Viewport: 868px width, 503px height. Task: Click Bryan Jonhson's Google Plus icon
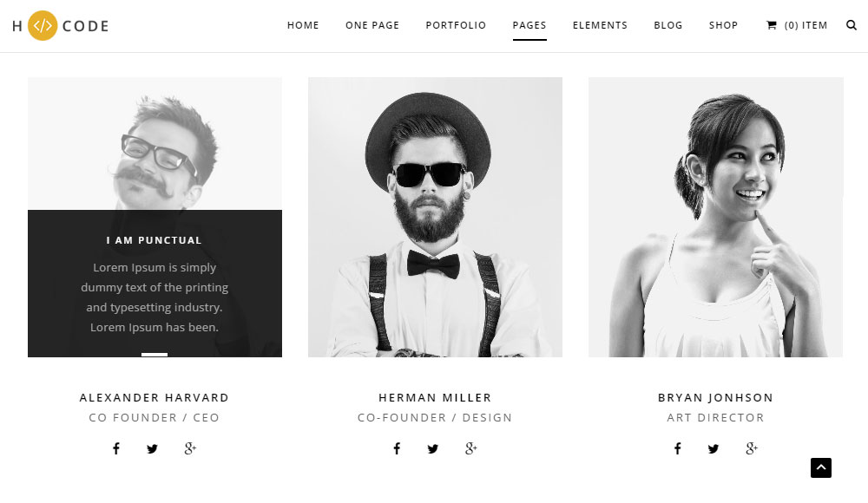pyautogui.click(x=751, y=448)
